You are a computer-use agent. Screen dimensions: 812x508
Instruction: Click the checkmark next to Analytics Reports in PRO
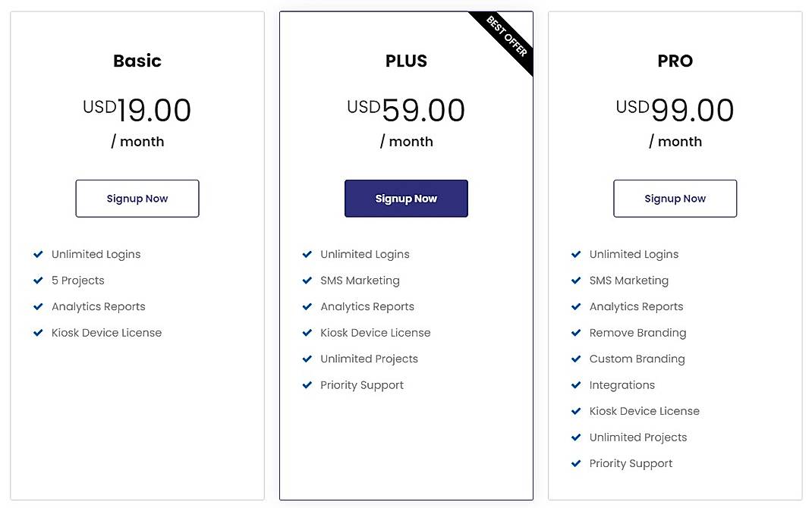576,306
